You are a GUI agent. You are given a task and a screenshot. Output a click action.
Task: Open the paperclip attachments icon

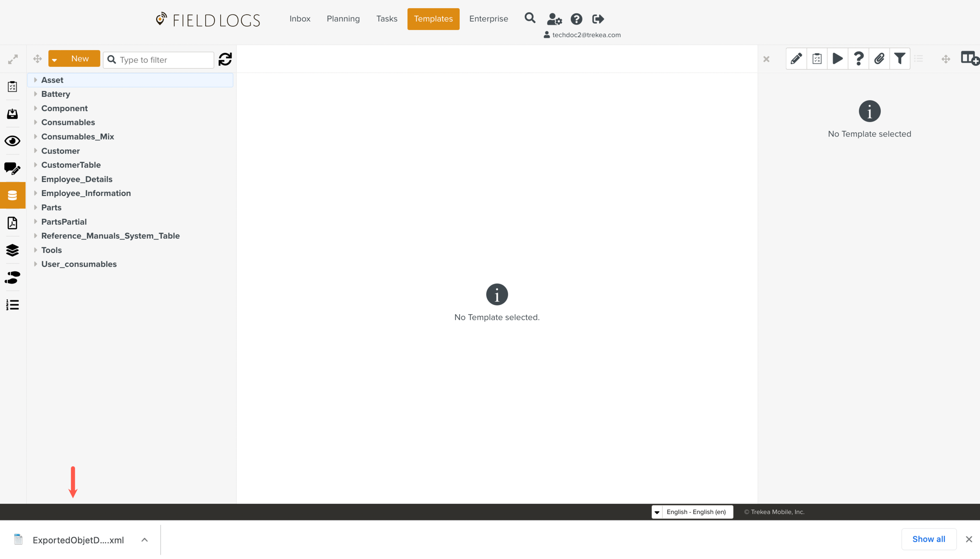879,59
